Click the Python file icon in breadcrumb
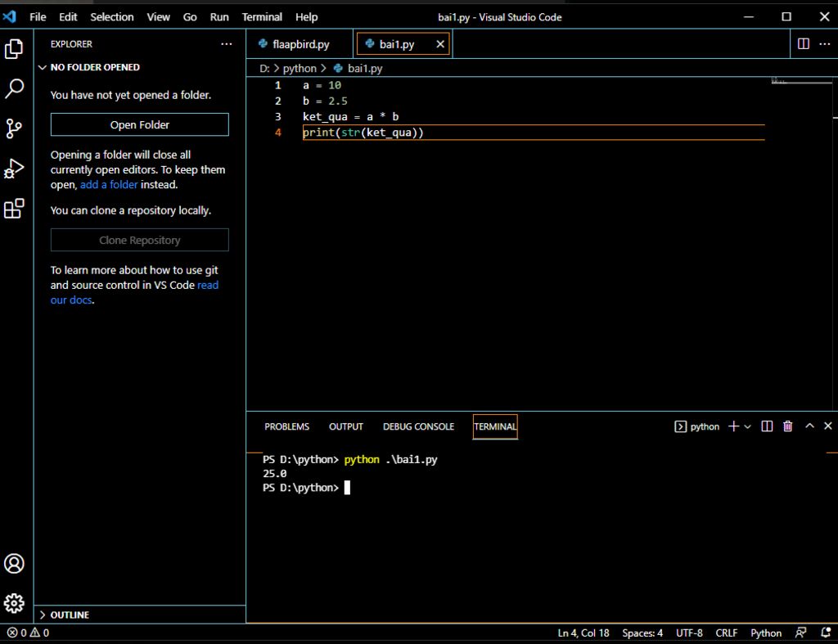 tap(338, 69)
